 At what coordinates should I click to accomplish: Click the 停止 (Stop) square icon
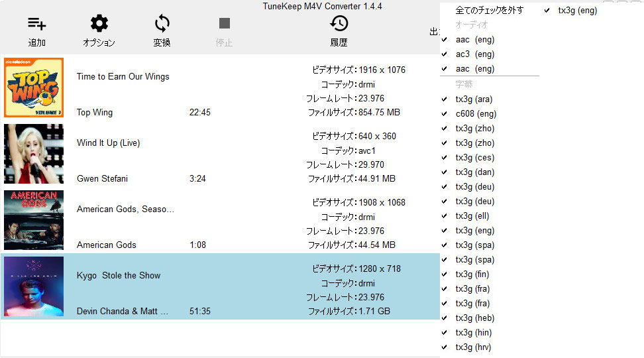(x=224, y=23)
